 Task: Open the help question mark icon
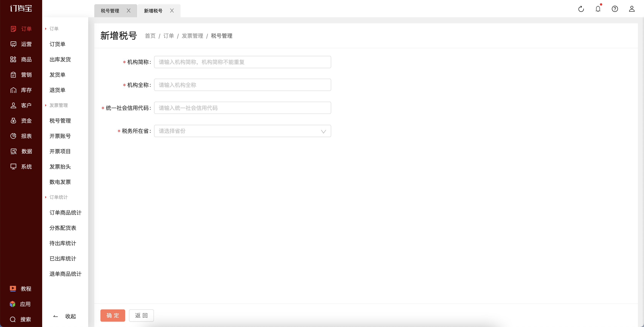615,9
